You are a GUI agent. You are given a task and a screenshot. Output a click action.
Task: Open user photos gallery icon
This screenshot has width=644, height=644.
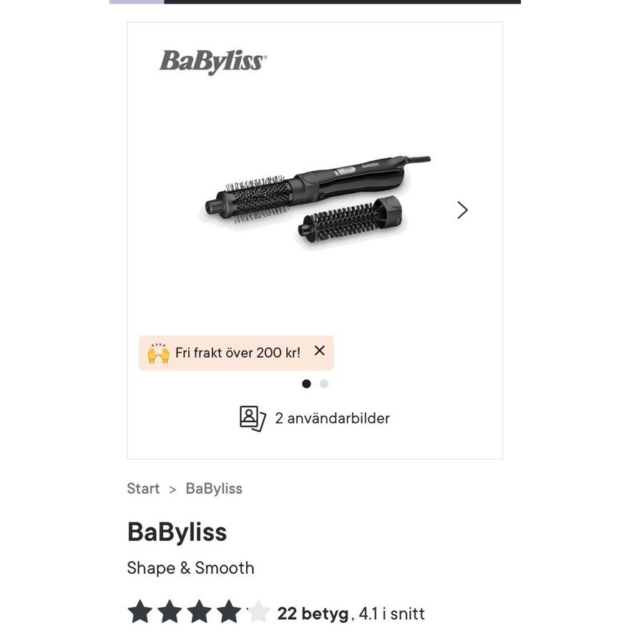tap(252, 418)
